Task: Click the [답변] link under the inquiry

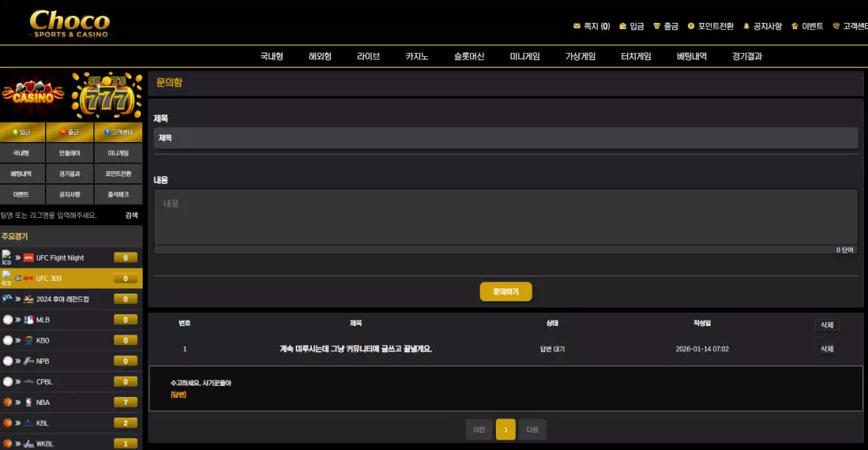Action: (x=178, y=395)
